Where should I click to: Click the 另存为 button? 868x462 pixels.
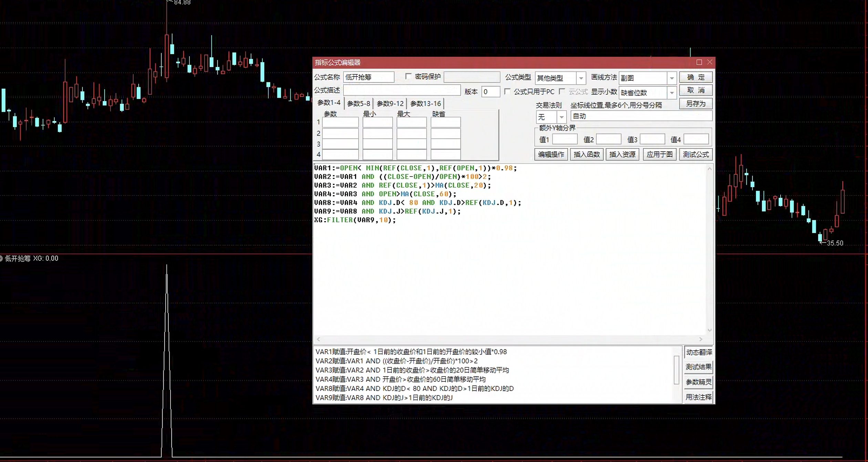click(696, 104)
